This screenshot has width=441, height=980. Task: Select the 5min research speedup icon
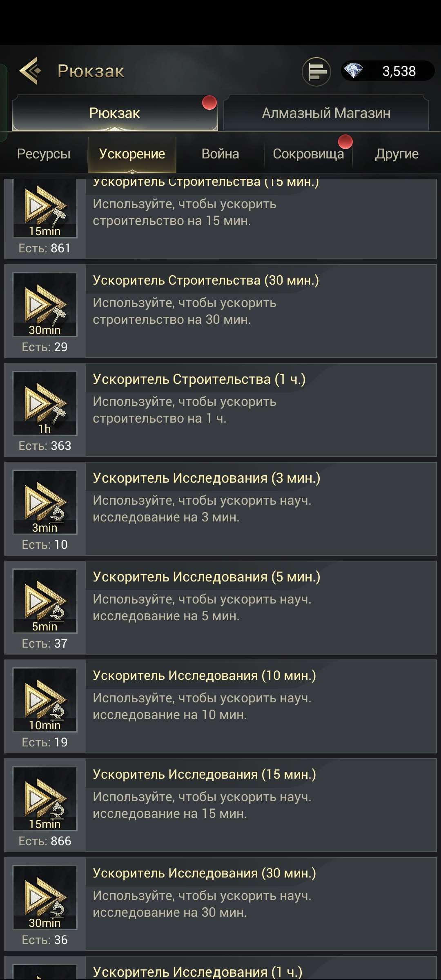point(45,601)
